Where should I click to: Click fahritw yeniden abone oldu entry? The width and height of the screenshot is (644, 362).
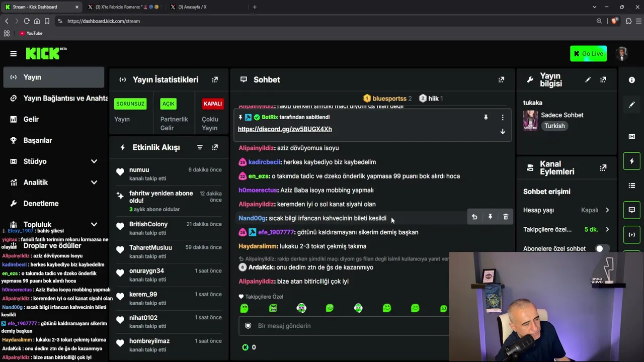click(168, 201)
